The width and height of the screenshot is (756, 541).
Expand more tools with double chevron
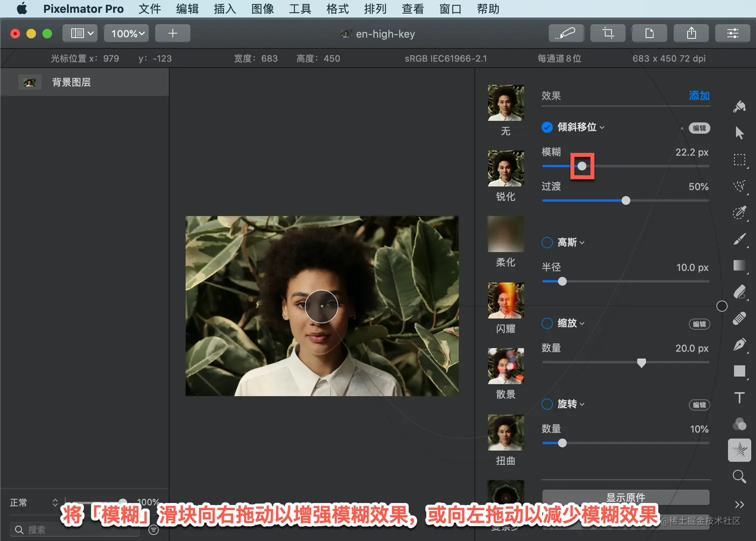click(x=739, y=504)
